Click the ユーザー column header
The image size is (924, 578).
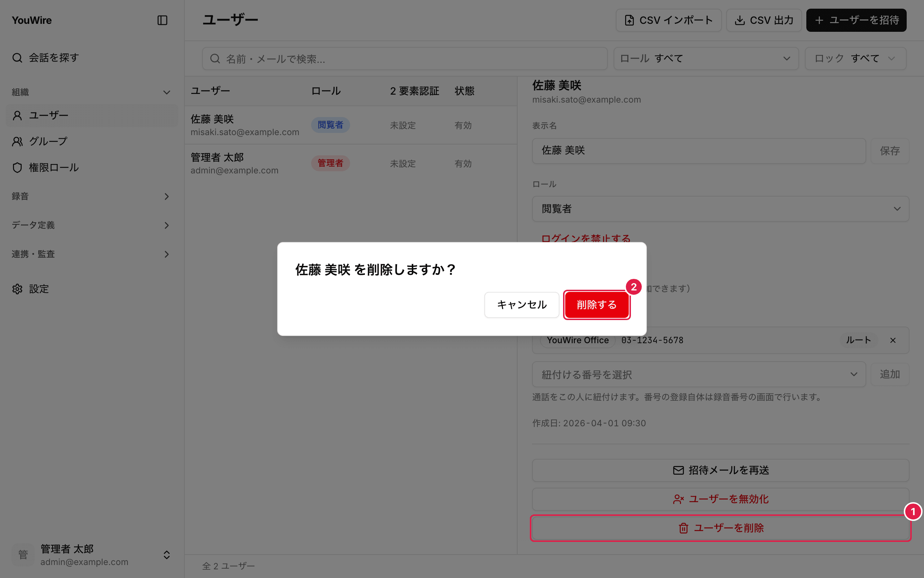(210, 91)
